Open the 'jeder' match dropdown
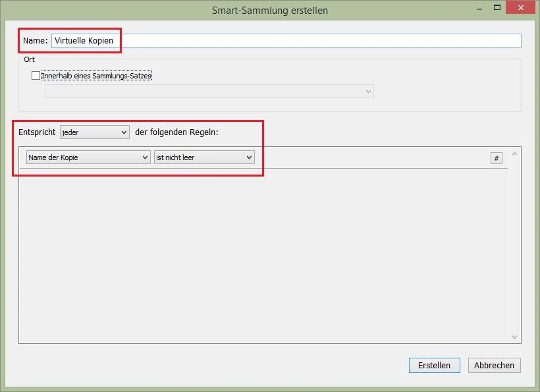 pos(95,132)
